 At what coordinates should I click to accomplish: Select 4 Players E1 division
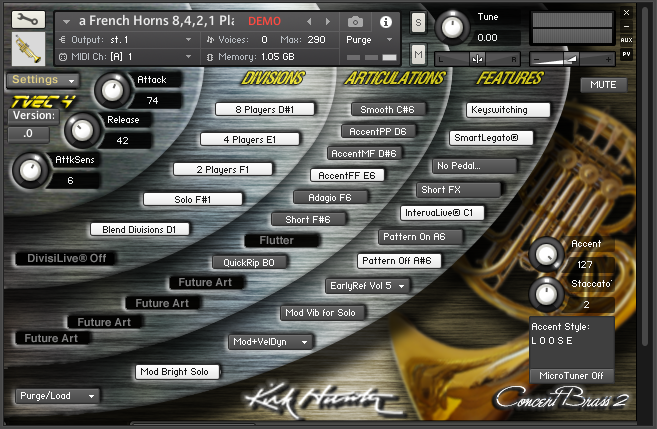[250, 140]
